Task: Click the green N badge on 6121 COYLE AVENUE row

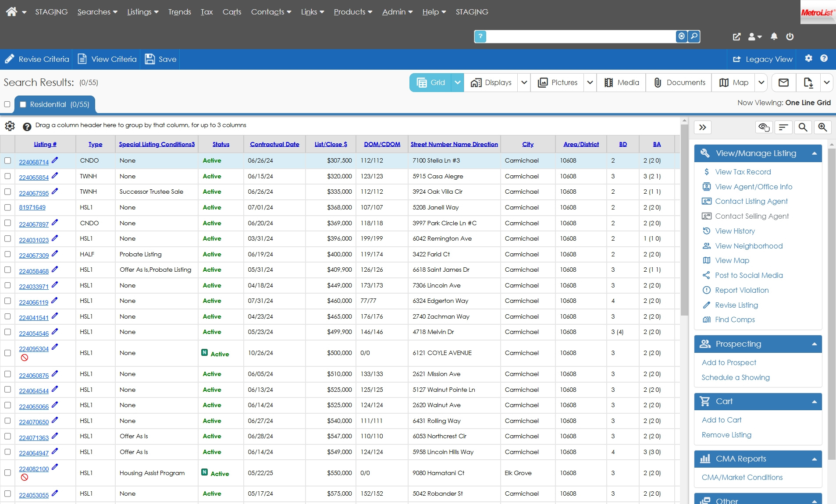Action: click(204, 352)
